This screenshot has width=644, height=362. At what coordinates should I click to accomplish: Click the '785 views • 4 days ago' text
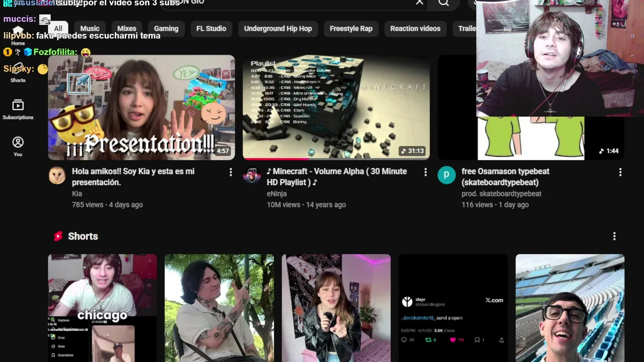click(107, 205)
